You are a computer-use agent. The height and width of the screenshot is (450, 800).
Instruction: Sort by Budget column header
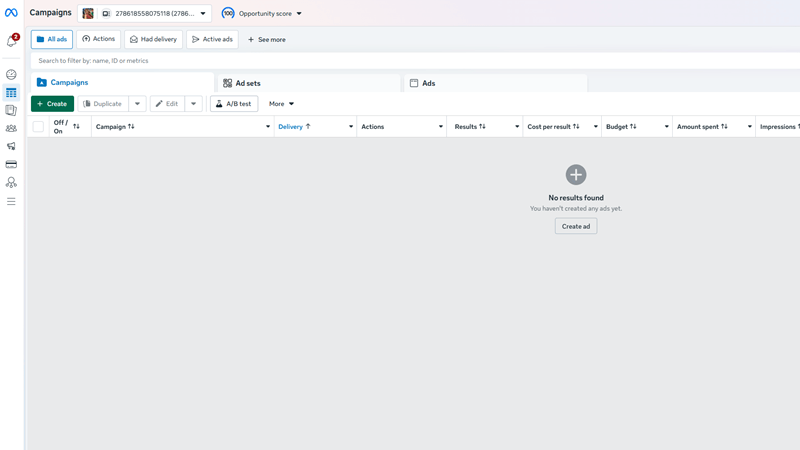621,127
